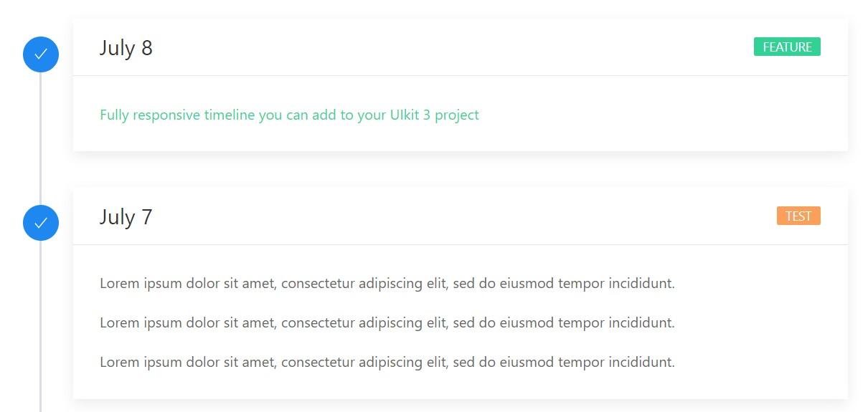Viewport: 868px width, 412px height.
Task: Select the July 7 heading
Action: coord(126,217)
